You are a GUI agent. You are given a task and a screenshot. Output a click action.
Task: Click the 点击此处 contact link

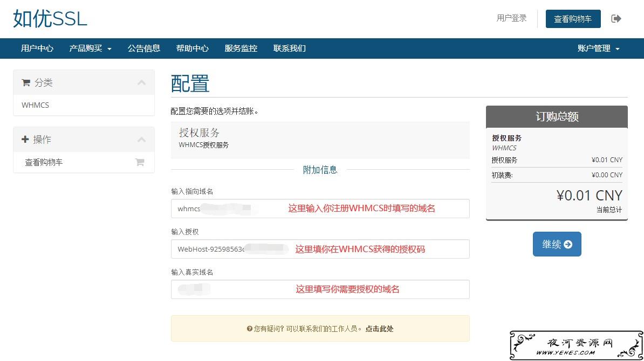(x=380, y=329)
